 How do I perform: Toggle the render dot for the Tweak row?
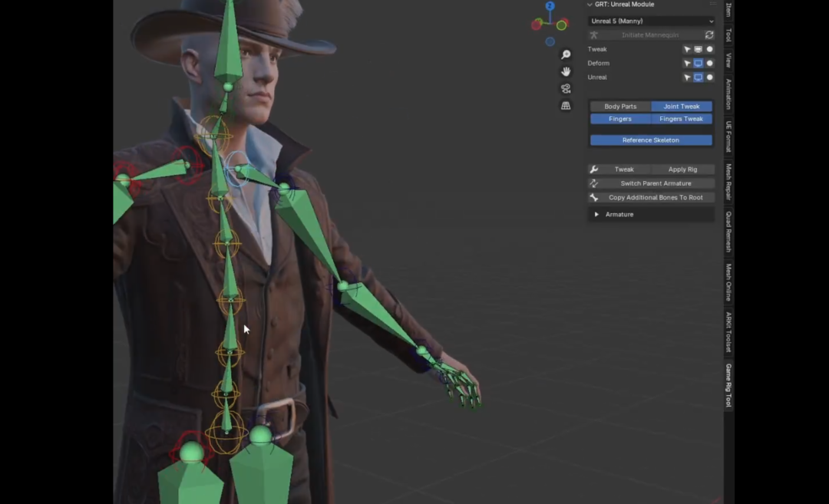(709, 48)
